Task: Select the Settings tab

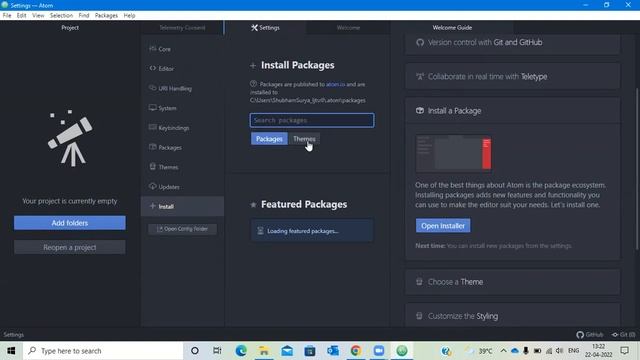Action: pos(265,28)
